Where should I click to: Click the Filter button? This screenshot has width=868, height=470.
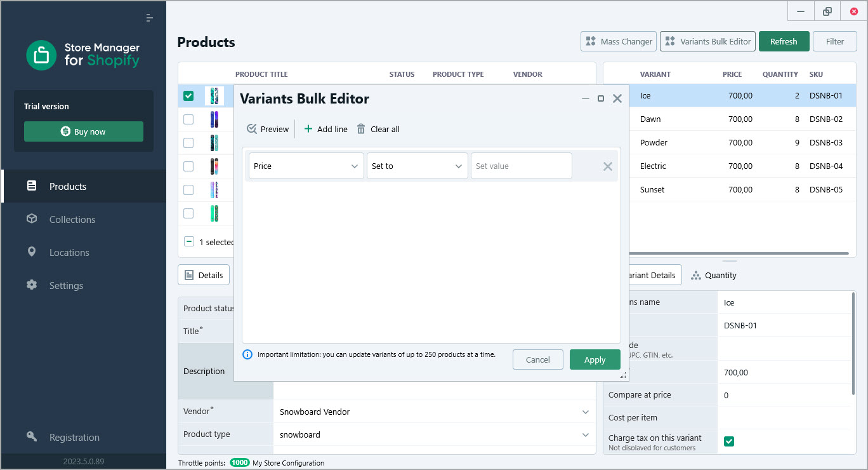pos(835,41)
